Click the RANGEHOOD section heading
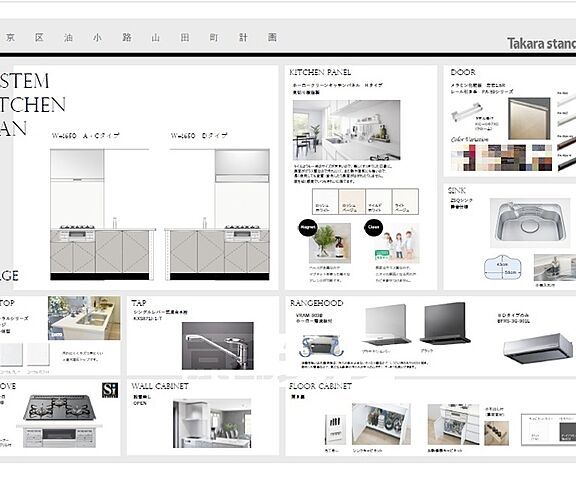576x480 pixels. 316,303
